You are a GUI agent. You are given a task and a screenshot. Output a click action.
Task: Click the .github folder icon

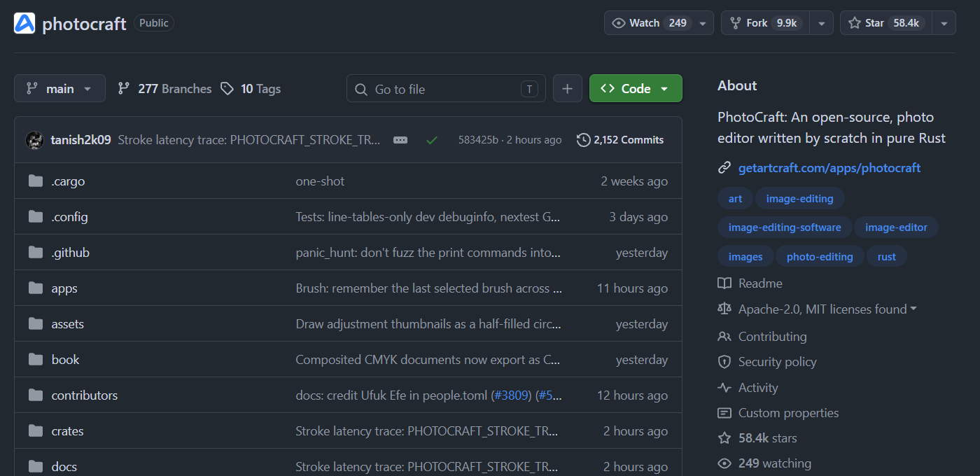pyautogui.click(x=36, y=253)
